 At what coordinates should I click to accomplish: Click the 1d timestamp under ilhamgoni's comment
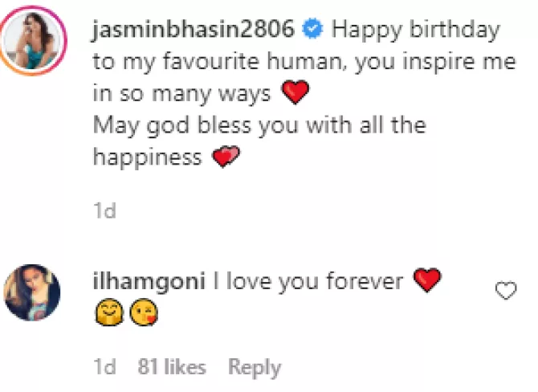click(104, 366)
